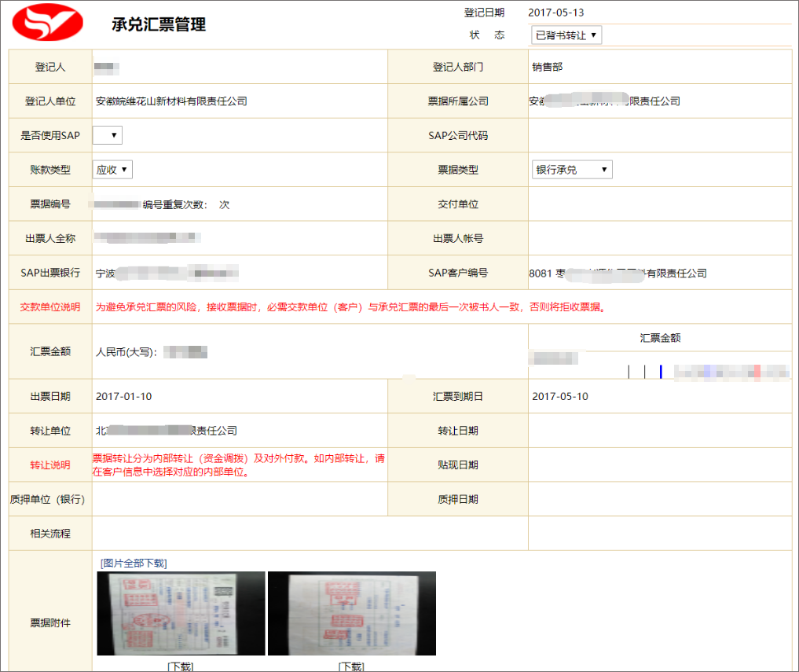Image resolution: width=799 pixels, height=672 pixels.
Task: Open the 是否使用SAP dropdown
Action: point(108,135)
